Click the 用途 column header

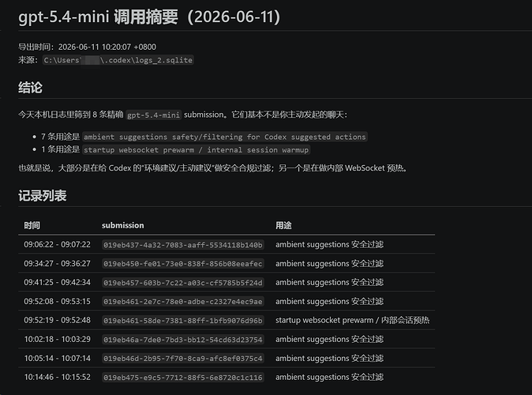click(x=283, y=225)
